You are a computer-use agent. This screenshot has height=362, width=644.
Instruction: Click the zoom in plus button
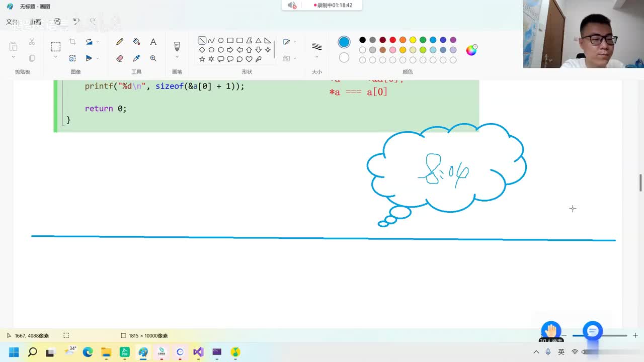click(635, 335)
